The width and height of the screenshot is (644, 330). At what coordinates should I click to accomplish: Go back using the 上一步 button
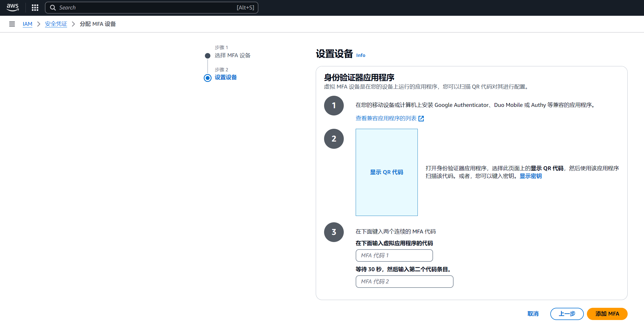click(x=567, y=314)
